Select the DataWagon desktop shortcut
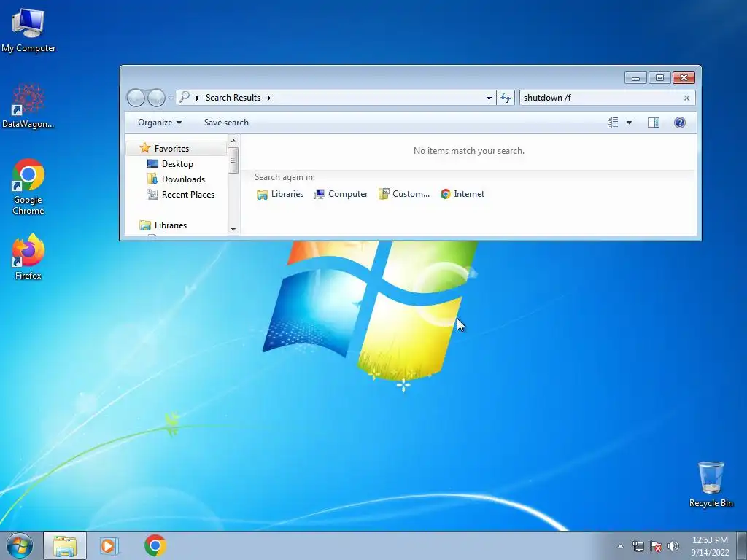This screenshot has width=747, height=560. click(28, 106)
